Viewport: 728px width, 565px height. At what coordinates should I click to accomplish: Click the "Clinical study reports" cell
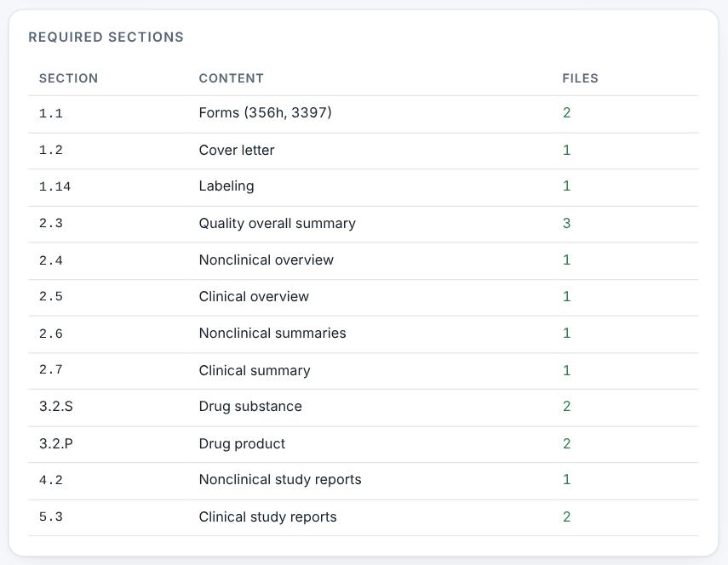(267, 516)
